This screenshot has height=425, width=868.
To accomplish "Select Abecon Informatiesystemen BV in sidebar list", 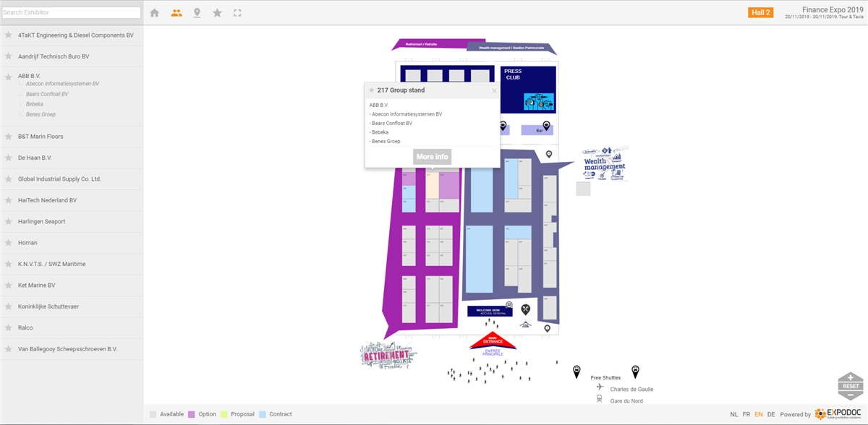I will (x=62, y=84).
